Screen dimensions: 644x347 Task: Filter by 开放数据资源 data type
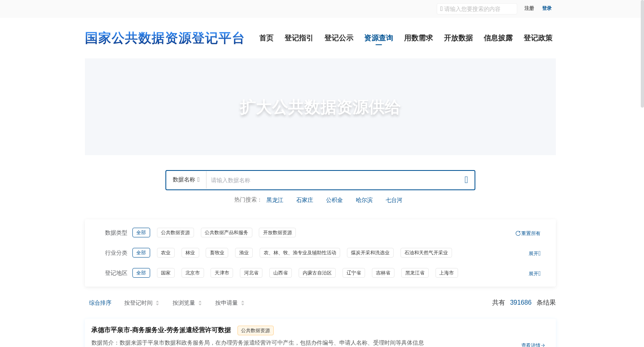coord(277,233)
